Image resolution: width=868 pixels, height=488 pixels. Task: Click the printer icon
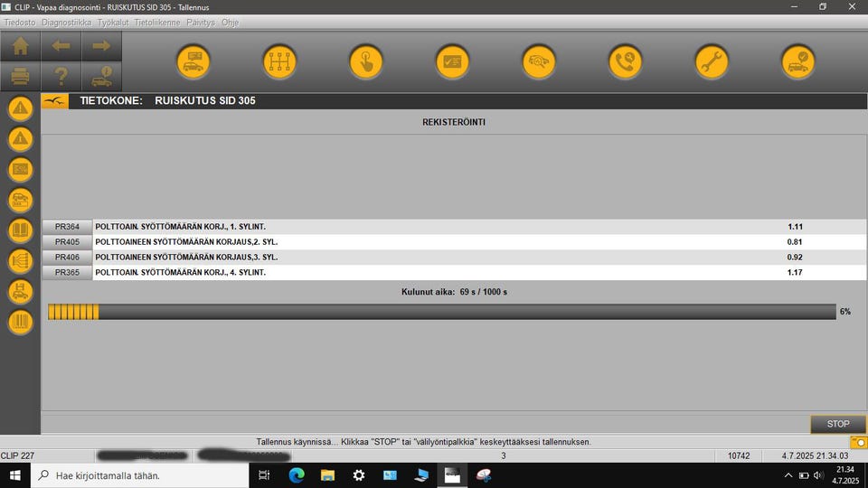(21, 76)
